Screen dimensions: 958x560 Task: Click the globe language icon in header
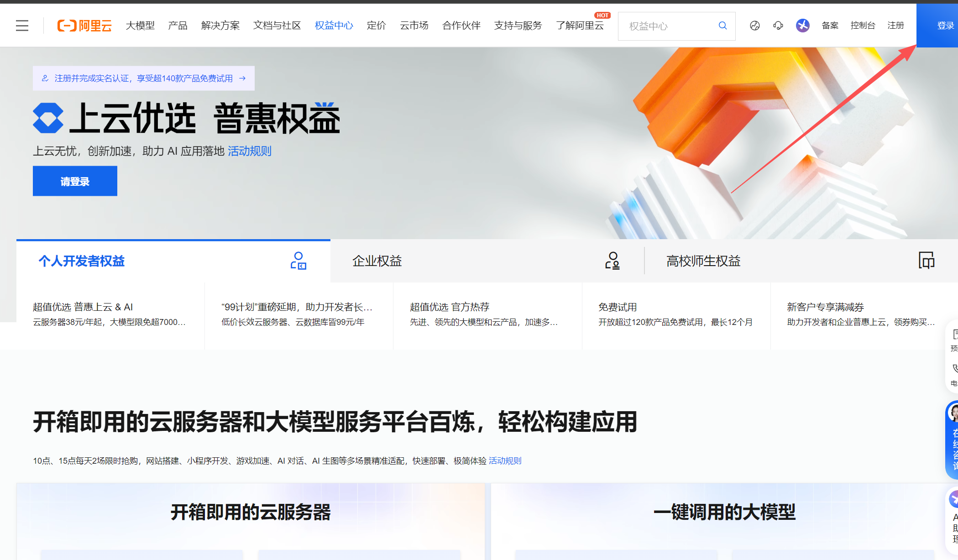tap(755, 26)
